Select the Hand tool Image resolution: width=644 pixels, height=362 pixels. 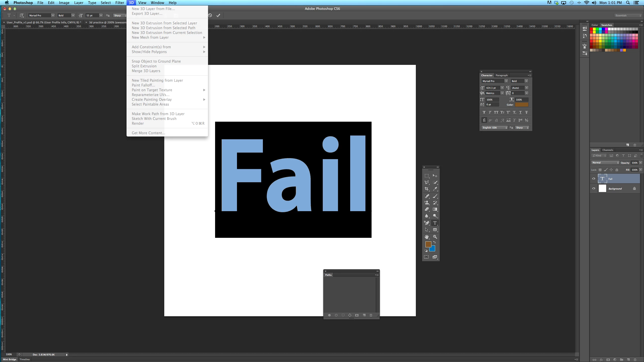[x=427, y=237]
